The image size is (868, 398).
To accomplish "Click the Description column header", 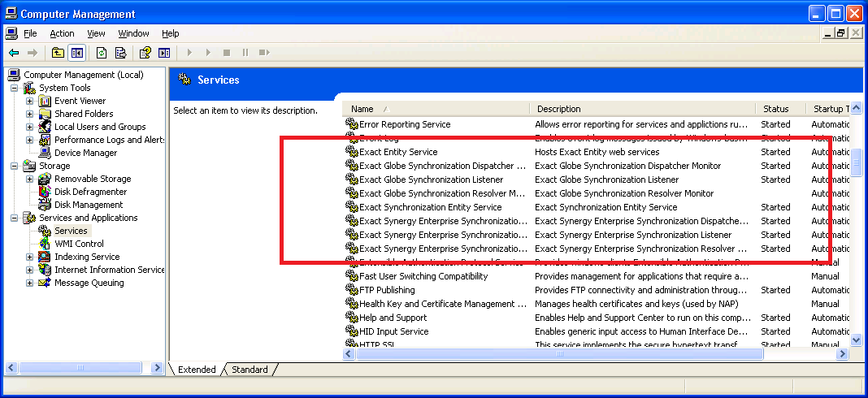I will [642, 109].
